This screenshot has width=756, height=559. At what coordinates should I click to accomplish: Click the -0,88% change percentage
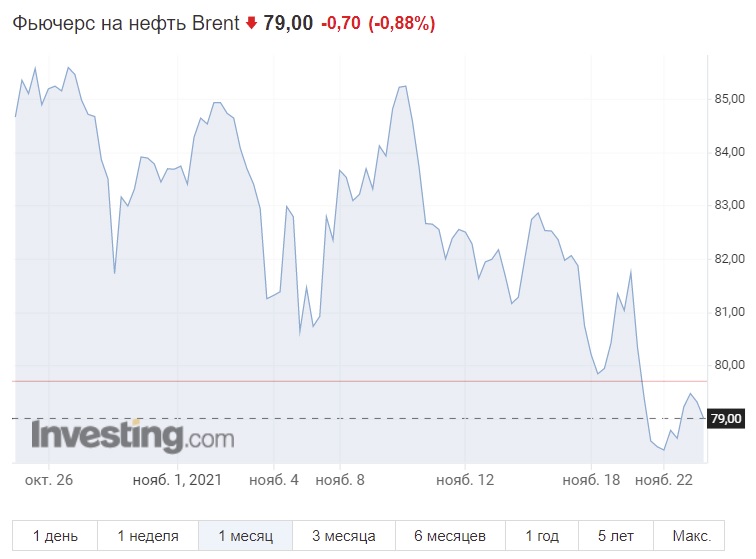tap(402, 23)
